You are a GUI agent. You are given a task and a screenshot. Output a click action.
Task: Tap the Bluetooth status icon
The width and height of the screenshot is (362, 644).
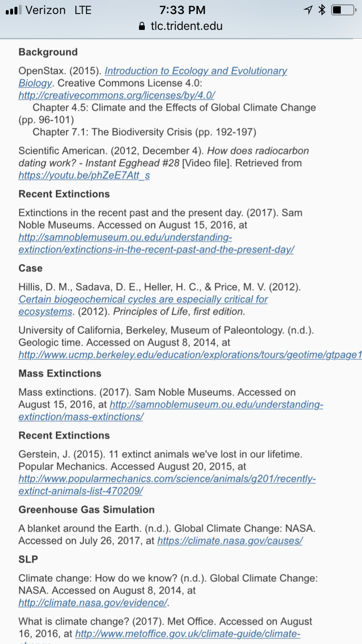[322, 10]
